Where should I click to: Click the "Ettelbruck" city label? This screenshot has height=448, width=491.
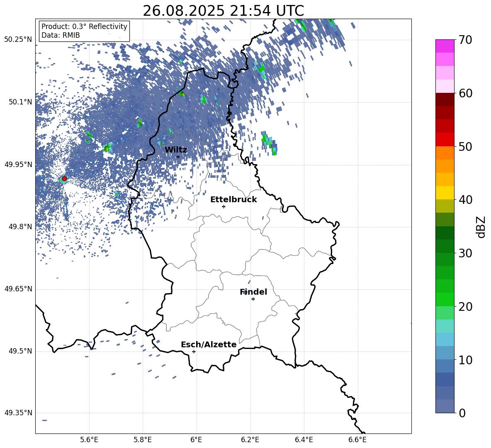(x=233, y=200)
